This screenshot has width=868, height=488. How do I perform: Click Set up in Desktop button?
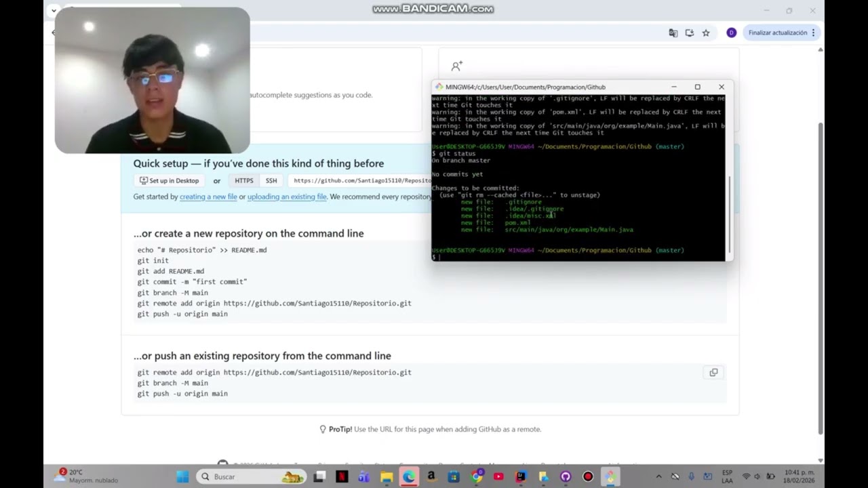tap(170, 181)
